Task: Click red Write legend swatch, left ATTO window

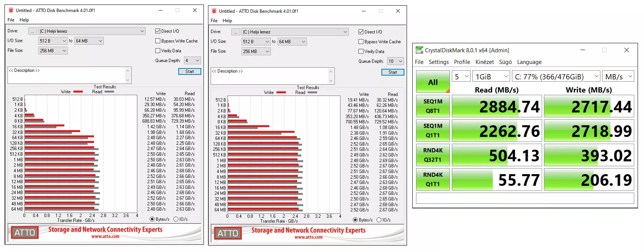Action: pos(78,92)
